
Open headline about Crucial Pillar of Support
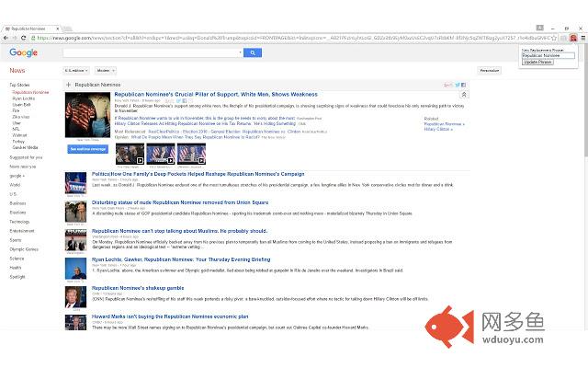[216, 95]
